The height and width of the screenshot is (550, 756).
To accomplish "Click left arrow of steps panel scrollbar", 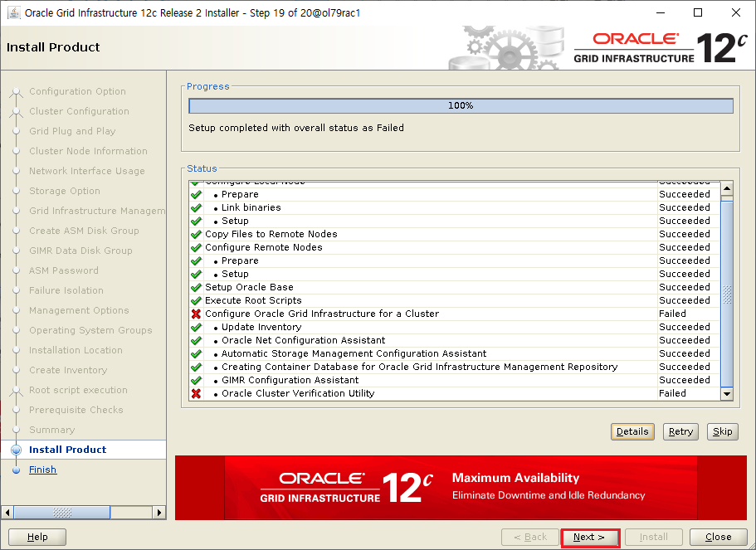I will click(x=7, y=512).
